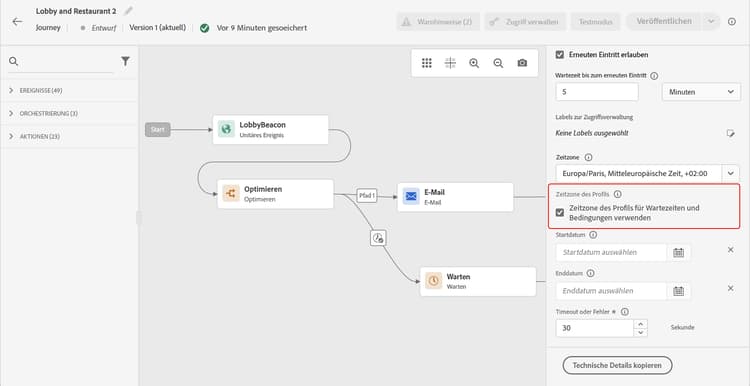750x386 pixels.
Task: Zoom out on the canvas
Action: tap(498, 63)
